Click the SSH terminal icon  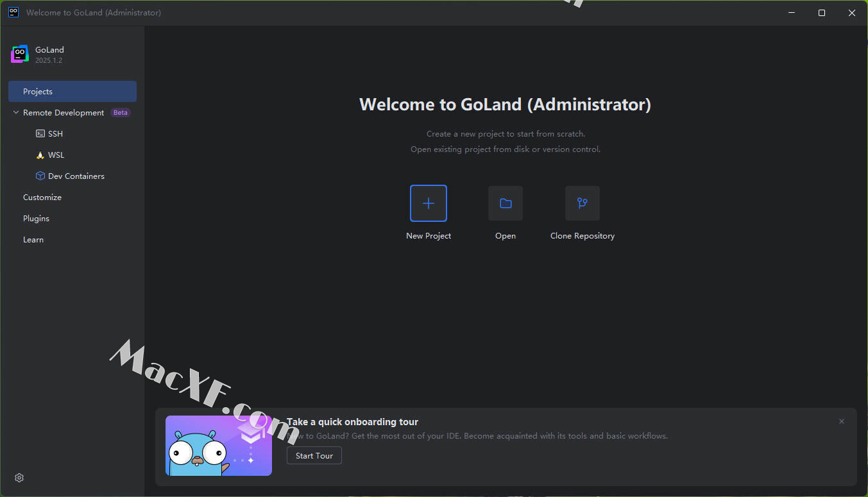(x=40, y=134)
